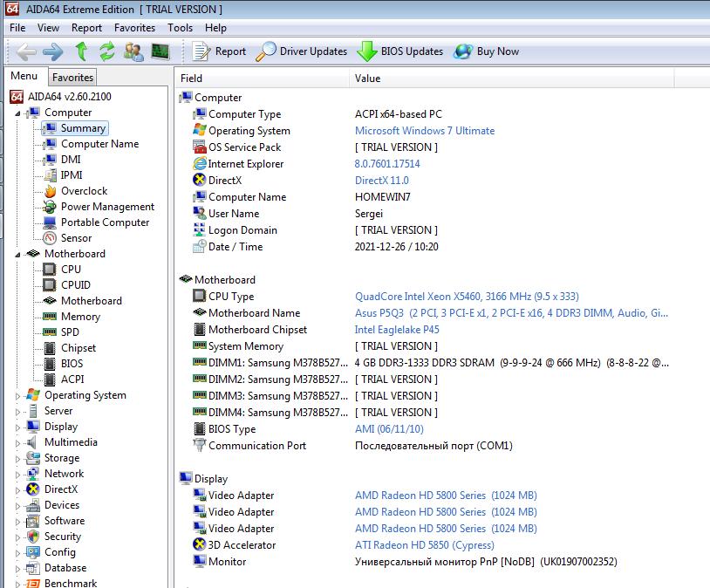Open the Microsoft Windows 7 Ultimate link
This screenshot has height=588, width=710.
[x=424, y=131]
